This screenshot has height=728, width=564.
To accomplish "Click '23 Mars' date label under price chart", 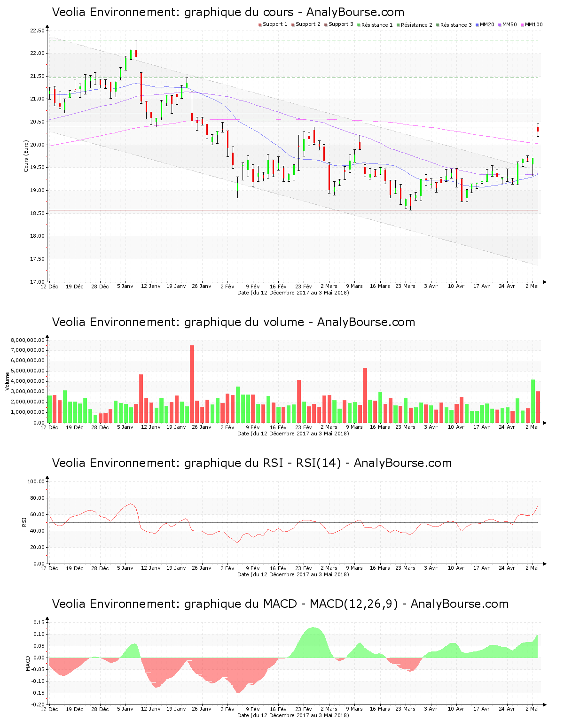I will pyautogui.click(x=405, y=286).
